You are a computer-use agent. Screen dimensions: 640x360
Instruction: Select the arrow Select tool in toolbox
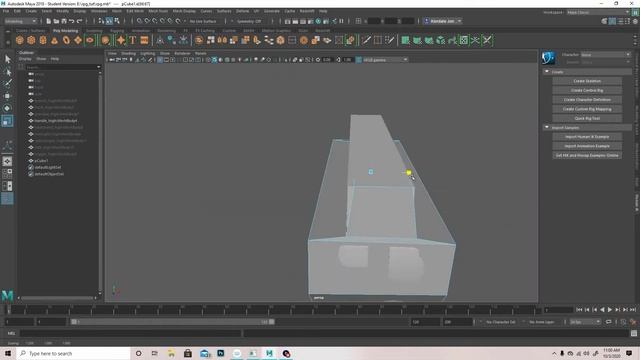click(x=7, y=60)
